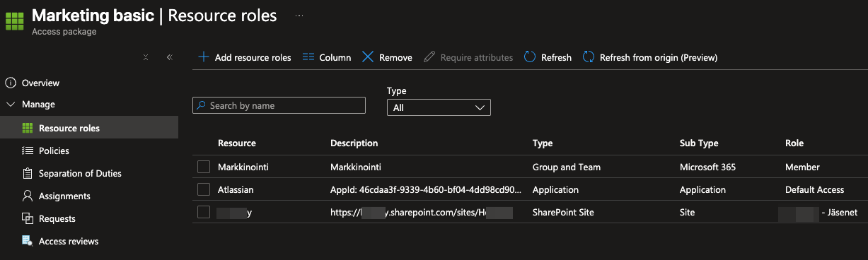Click the search magnifier icon
Screen dimensions: 868x260
pos(202,105)
